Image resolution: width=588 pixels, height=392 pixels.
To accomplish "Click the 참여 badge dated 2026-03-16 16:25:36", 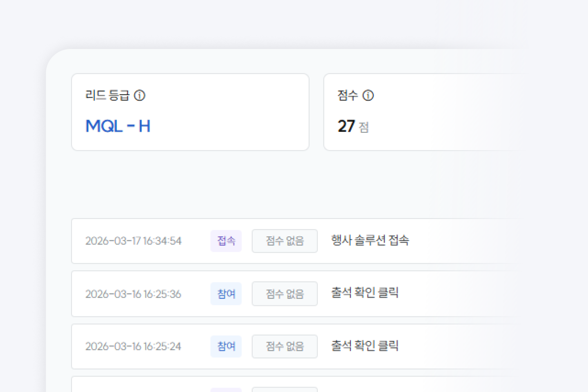I will pos(226,294).
